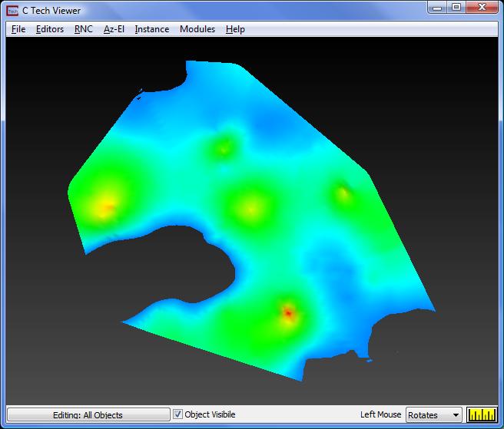Click the C Tech Viewer title bar icon
Screen dimensions: 504x429
click(x=12, y=11)
